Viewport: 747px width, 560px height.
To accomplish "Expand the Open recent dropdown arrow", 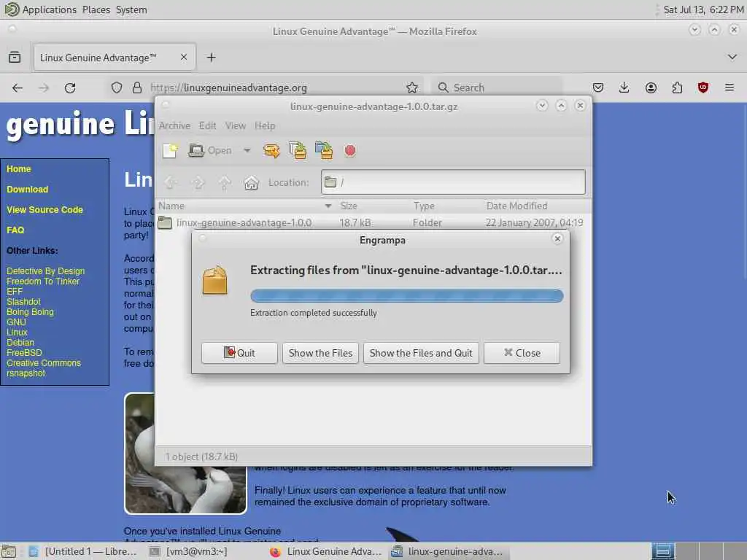I will (x=247, y=150).
